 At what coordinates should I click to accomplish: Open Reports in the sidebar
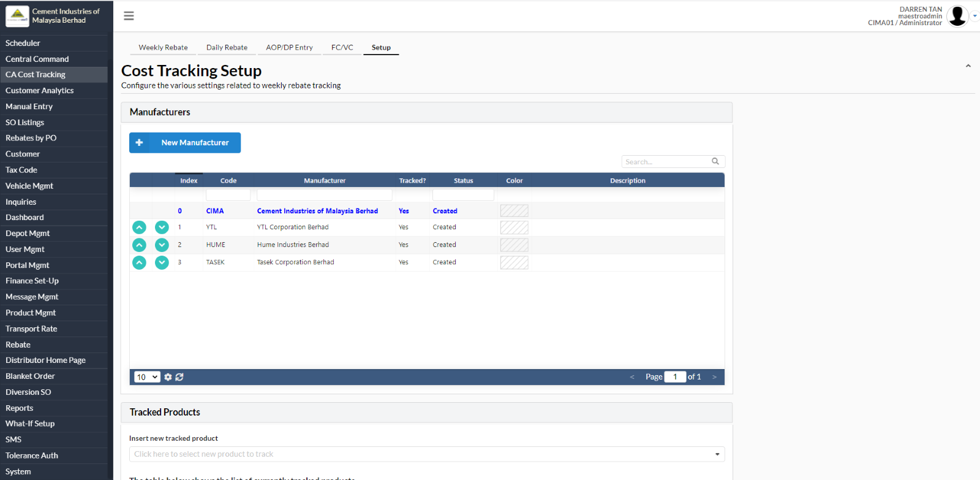(x=54, y=408)
